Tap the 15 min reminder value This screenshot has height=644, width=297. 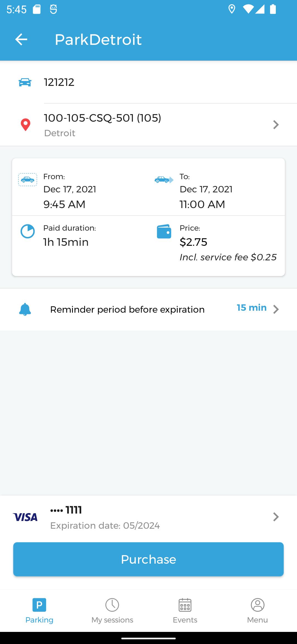tap(252, 308)
